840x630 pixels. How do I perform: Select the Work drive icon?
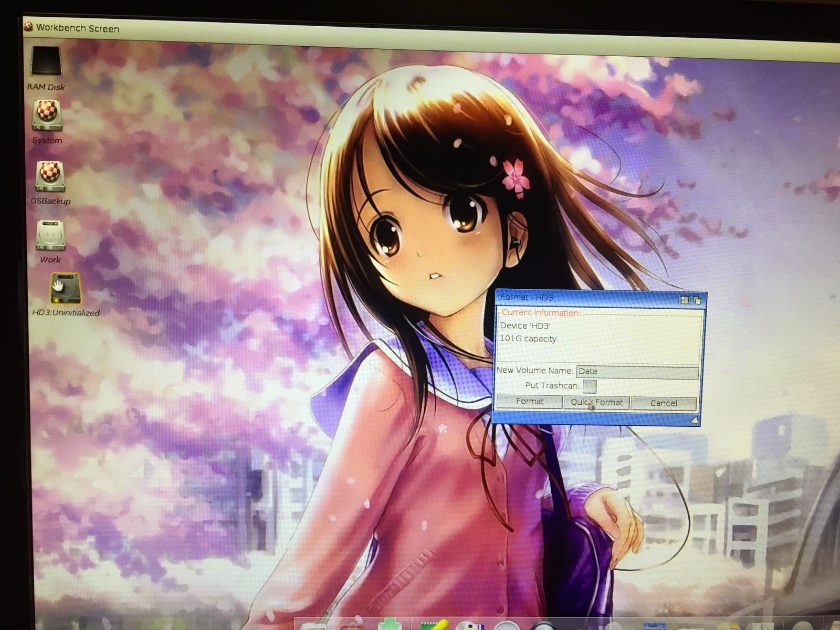(x=50, y=235)
